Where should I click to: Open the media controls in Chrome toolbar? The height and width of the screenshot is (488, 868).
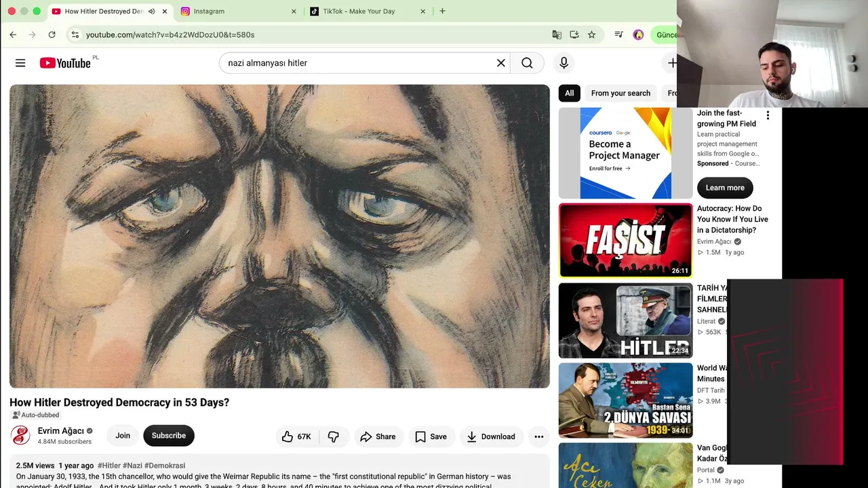point(618,35)
